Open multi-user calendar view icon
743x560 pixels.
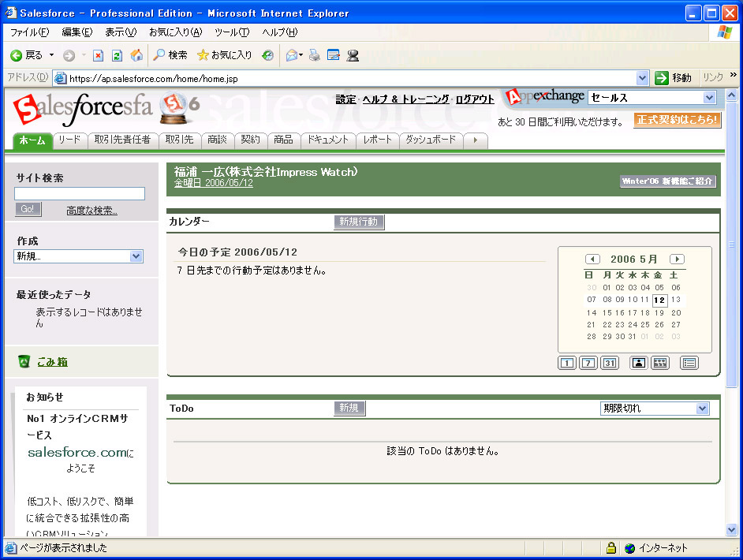pyautogui.click(x=660, y=363)
